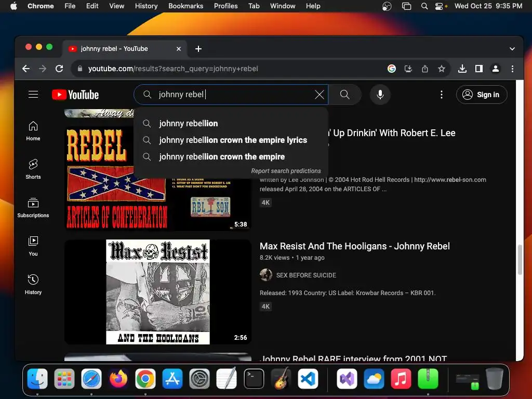Click the address bar URL
This screenshot has height=399, width=532.
pyautogui.click(x=173, y=69)
